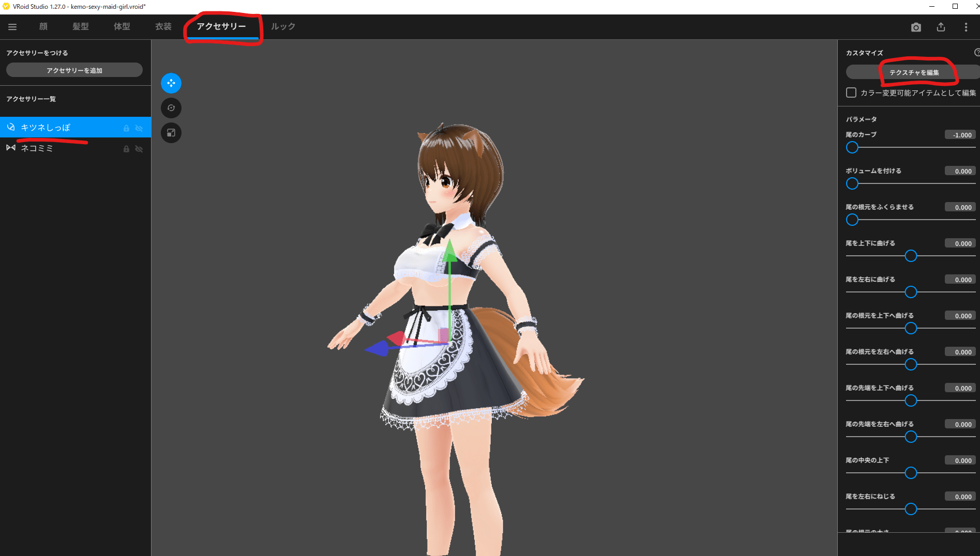Open the camera capture icon
The image size is (980, 556).
[x=916, y=27]
